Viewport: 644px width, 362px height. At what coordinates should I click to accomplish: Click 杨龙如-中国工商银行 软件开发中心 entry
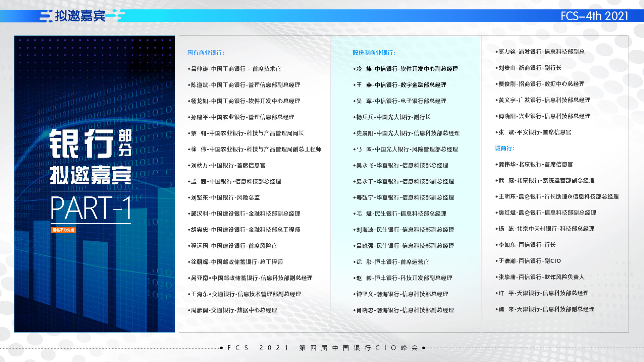[x=244, y=101]
